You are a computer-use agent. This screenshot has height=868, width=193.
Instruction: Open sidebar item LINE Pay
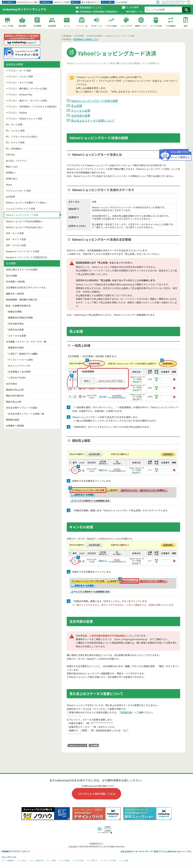[32, 155]
